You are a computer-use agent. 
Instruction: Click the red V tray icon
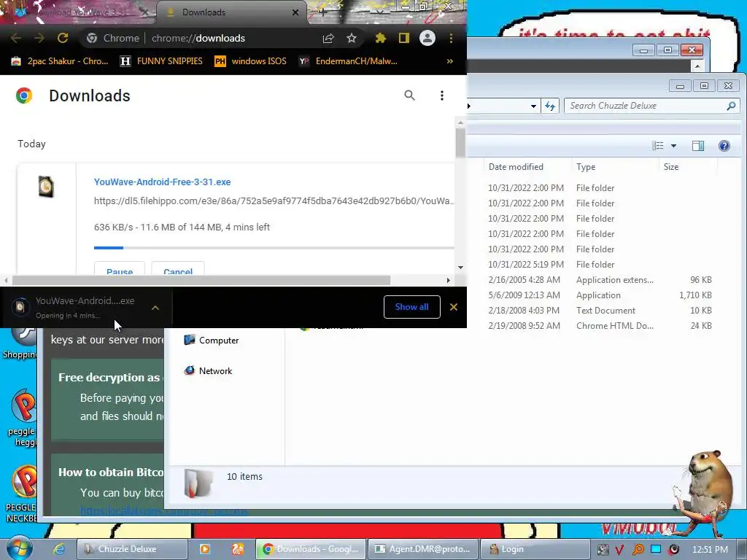(619, 550)
